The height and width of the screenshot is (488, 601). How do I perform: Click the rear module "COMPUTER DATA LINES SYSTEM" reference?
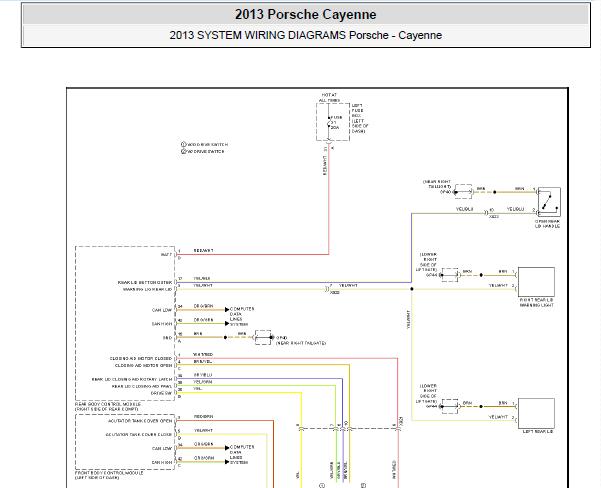pos(242,317)
